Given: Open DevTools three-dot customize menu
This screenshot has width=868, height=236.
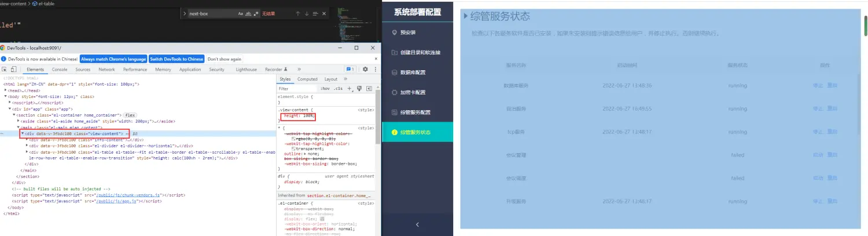Looking at the screenshot, I should (x=374, y=70).
